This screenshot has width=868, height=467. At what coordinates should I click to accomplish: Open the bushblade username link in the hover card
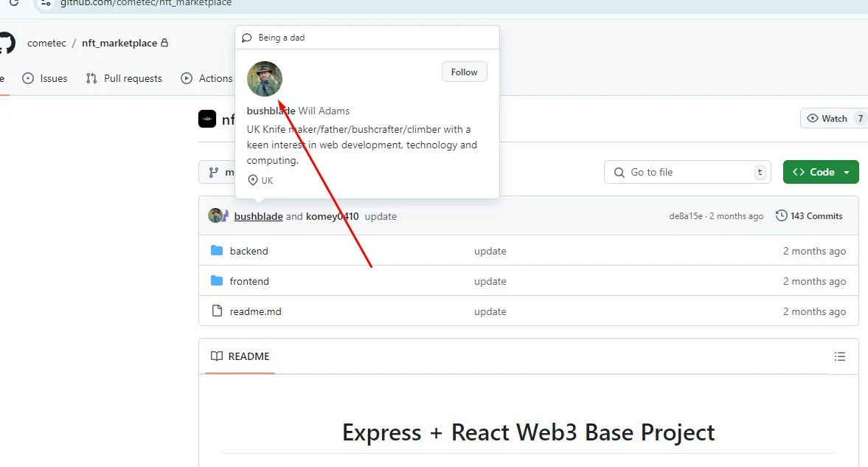271,111
